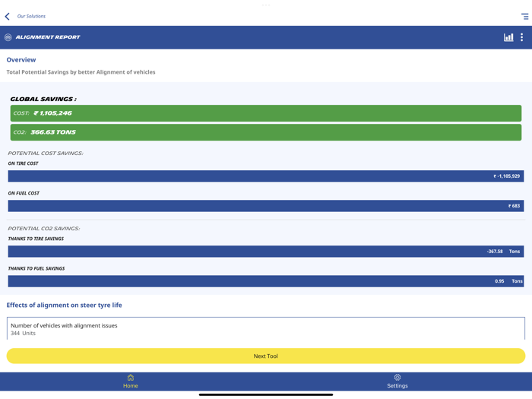The image size is (532, 399).
Task: Click the tire savings -367.58 Tons bar
Action: [266, 252]
